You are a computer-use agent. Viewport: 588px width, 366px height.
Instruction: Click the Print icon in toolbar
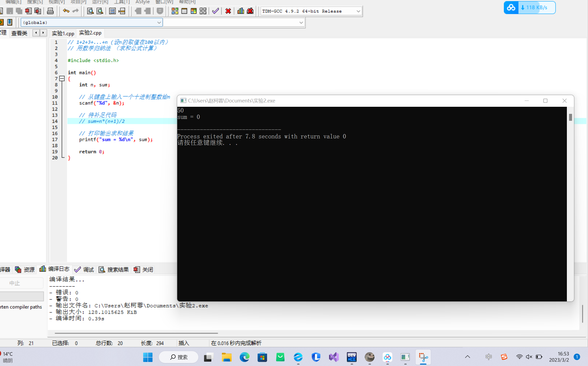point(50,11)
